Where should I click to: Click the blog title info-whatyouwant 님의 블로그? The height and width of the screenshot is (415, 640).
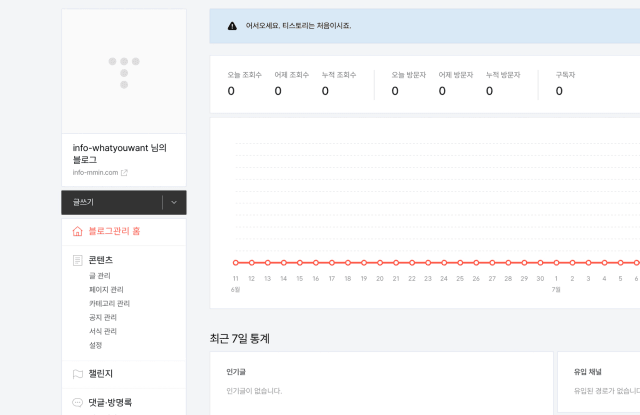click(120, 153)
